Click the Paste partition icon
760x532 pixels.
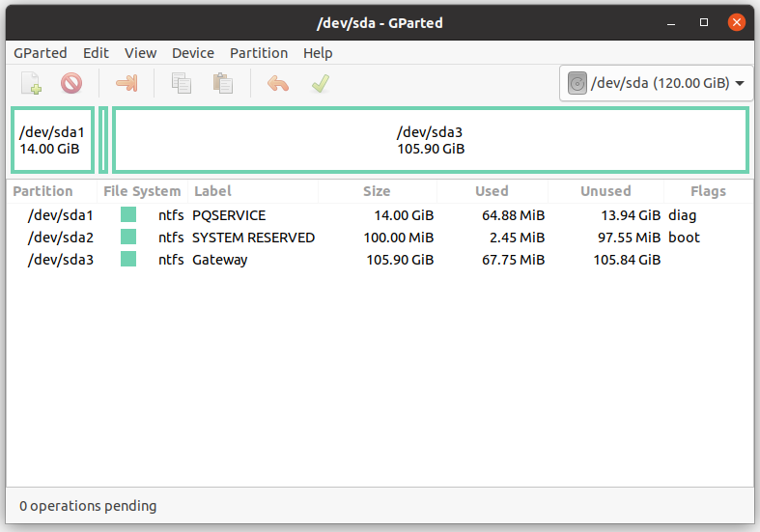(223, 83)
